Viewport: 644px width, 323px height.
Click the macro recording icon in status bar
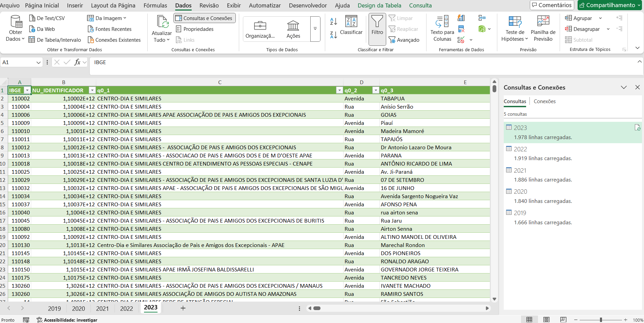point(26,320)
